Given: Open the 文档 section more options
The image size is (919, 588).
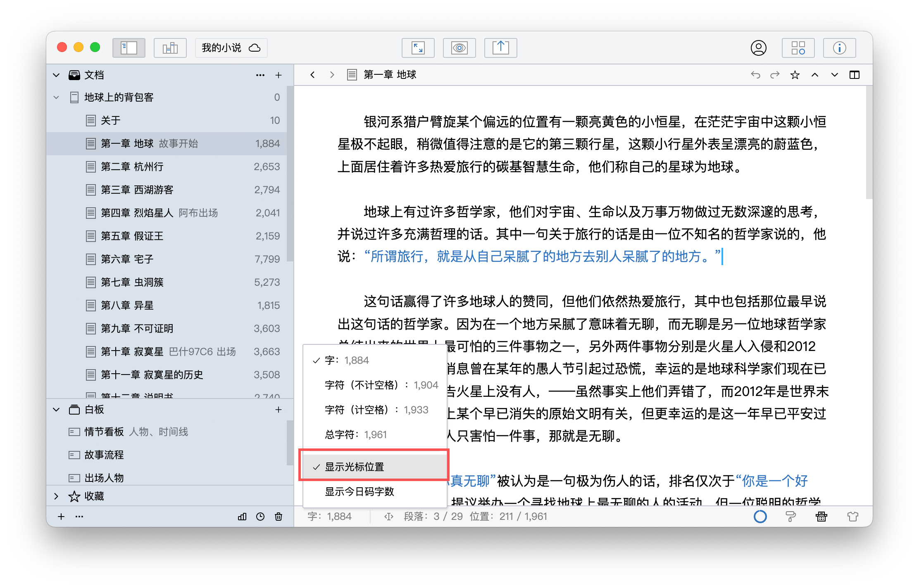Looking at the screenshot, I should pyautogui.click(x=260, y=75).
